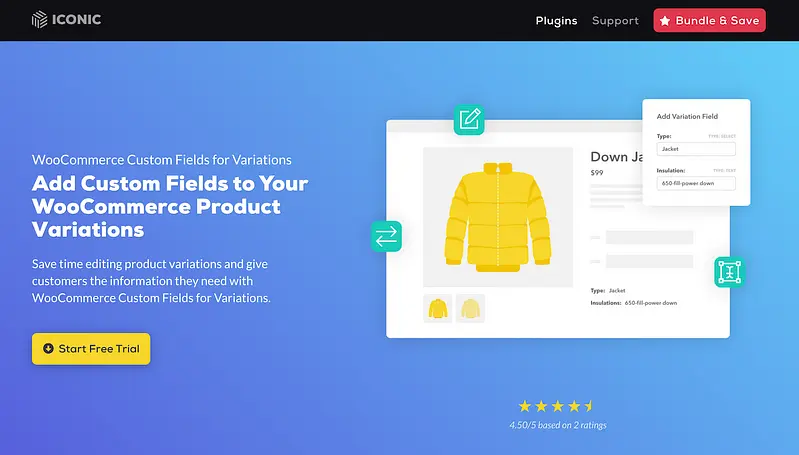Click the Type field containing Jacket
The width and height of the screenshot is (799, 455).
pyautogui.click(x=696, y=149)
